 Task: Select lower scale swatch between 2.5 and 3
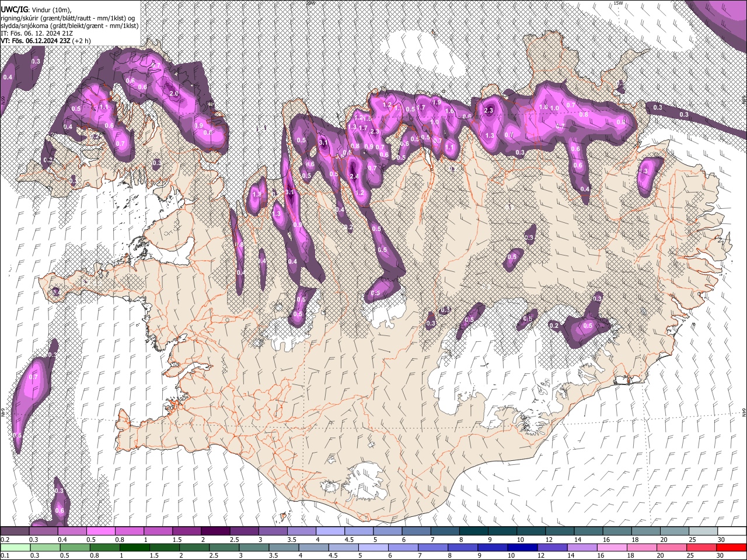pos(224,547)
